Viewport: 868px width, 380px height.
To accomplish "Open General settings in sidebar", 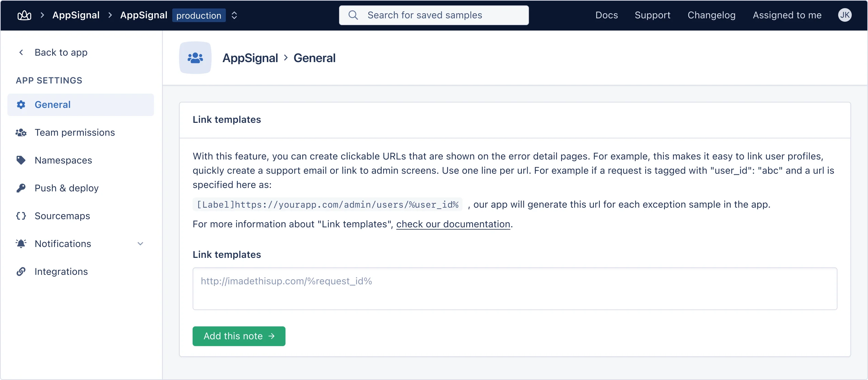I will [x=81, y=104].
